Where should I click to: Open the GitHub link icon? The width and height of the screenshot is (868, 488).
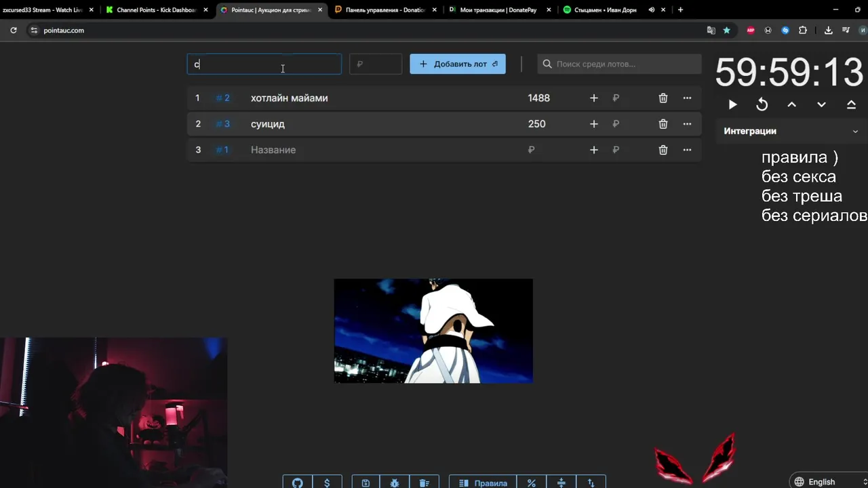point(297,483)
